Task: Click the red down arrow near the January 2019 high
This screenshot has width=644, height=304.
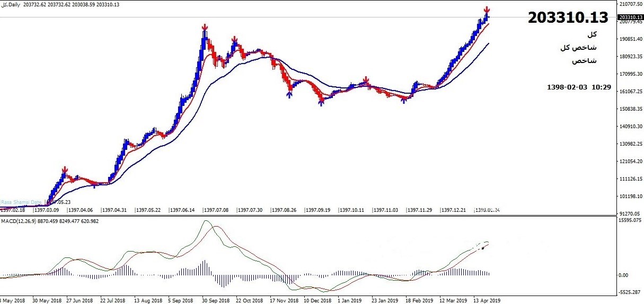Action: coord(366,80)
